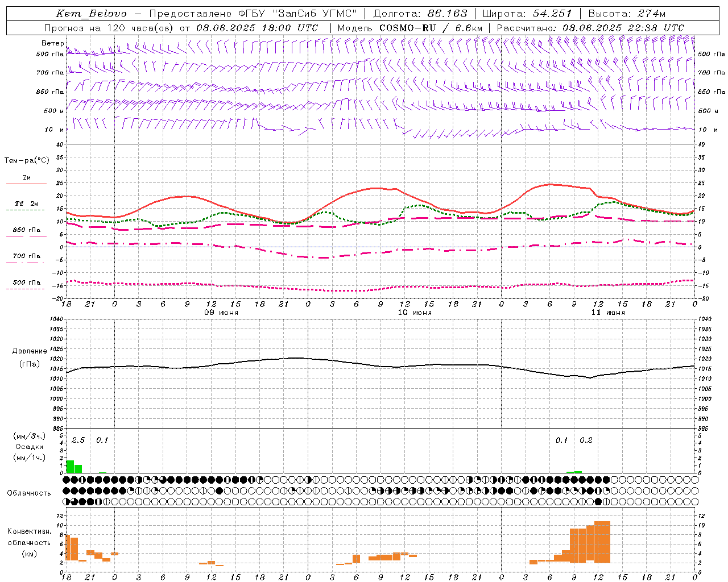This screenshot has height=582, width=728.
Task: Click the tallest green precipitation bar
Action: (x=70, y=467)
